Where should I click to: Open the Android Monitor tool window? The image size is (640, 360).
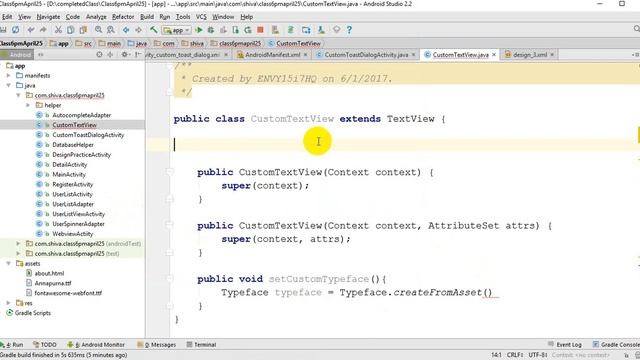pyautogui.click(x=96, y=344)
